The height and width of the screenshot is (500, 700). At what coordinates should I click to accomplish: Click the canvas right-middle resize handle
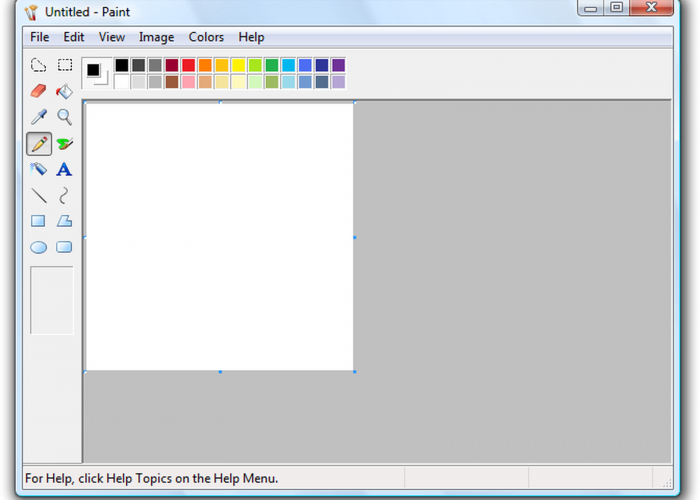pos(354,238)
